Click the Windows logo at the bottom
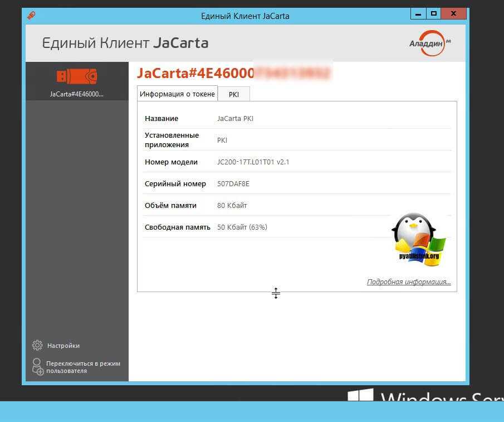This screenshot has width=504, height=422. [x=360, y=395]
